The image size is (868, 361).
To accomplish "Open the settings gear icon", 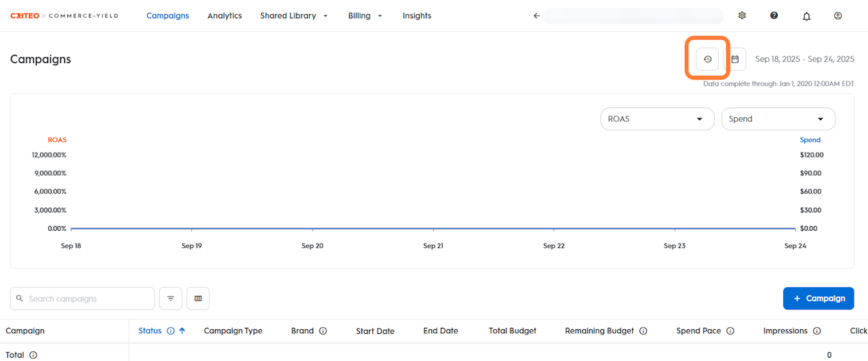I will coord(742,16).
